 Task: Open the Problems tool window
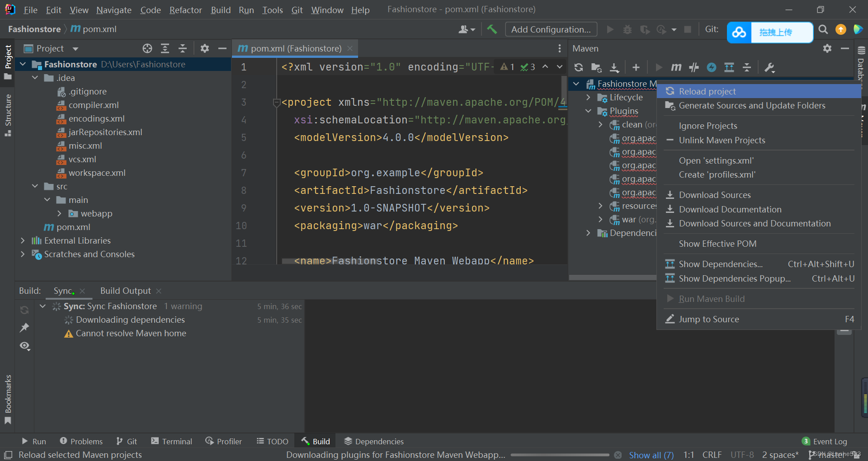click(x=81, y=441)
